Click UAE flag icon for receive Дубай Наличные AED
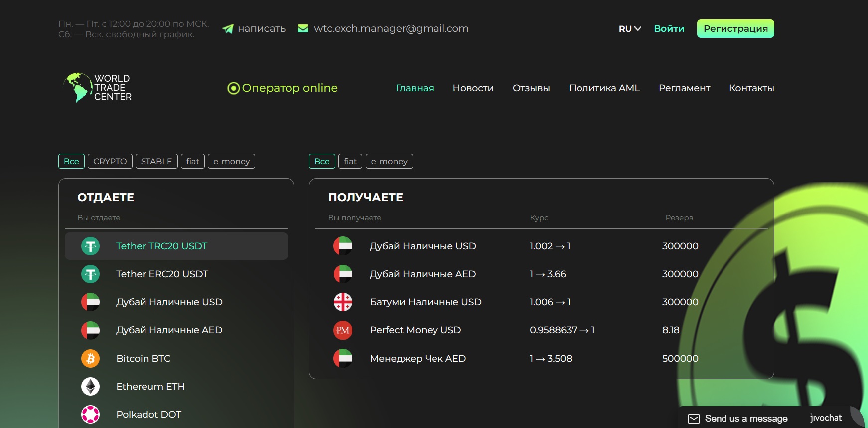This screenshot has height=428, width=868. coord(343,274)
